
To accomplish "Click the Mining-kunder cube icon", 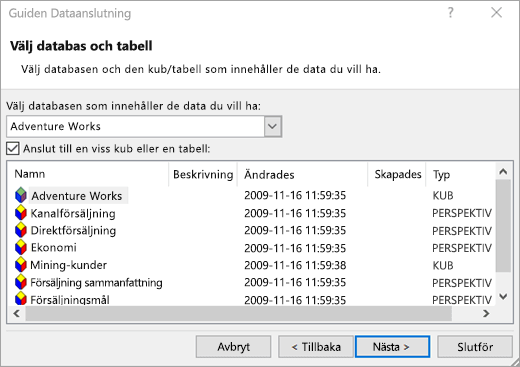I will (21, 265).
